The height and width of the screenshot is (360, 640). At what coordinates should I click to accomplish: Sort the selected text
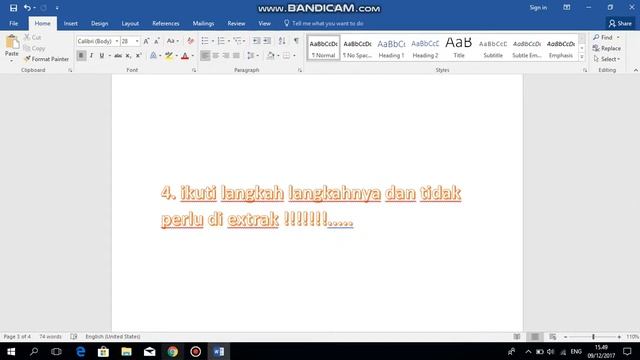(x=282, y=41)
